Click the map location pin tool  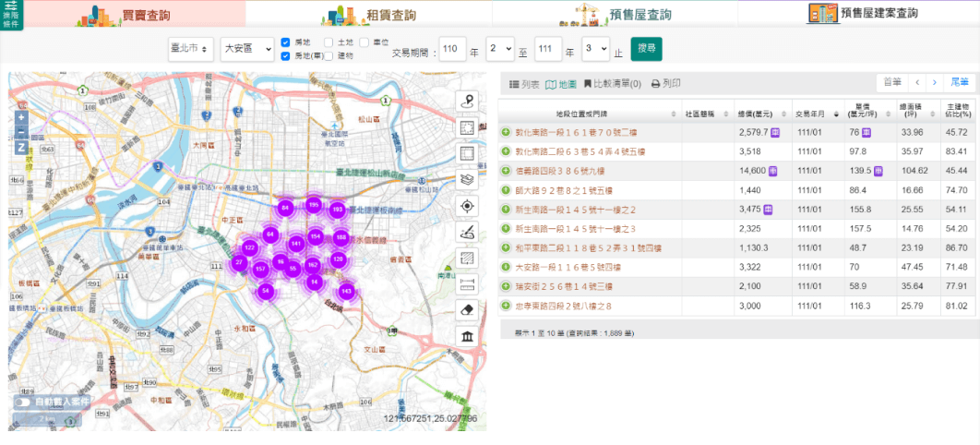pyautogui.click(x=468, y=102)
